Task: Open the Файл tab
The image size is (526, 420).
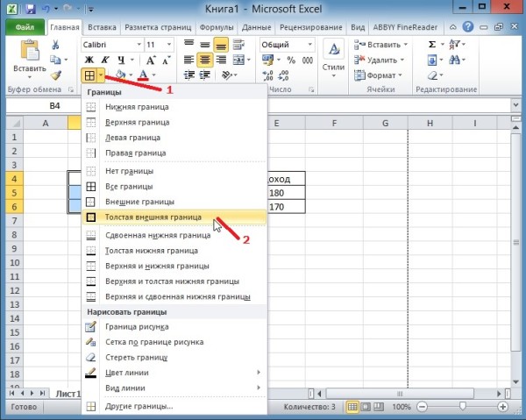Action: pos(25,27)
